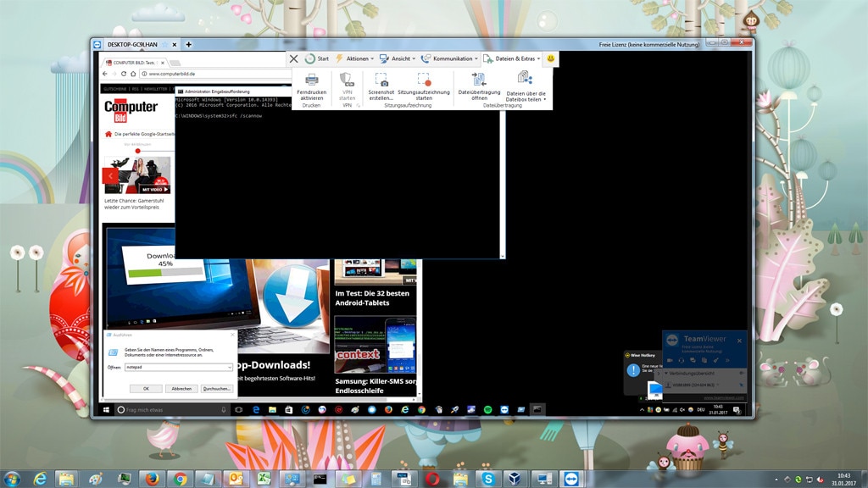
Task: Click the www.computerbild.de address bar
Action: (x=216, y=74)
